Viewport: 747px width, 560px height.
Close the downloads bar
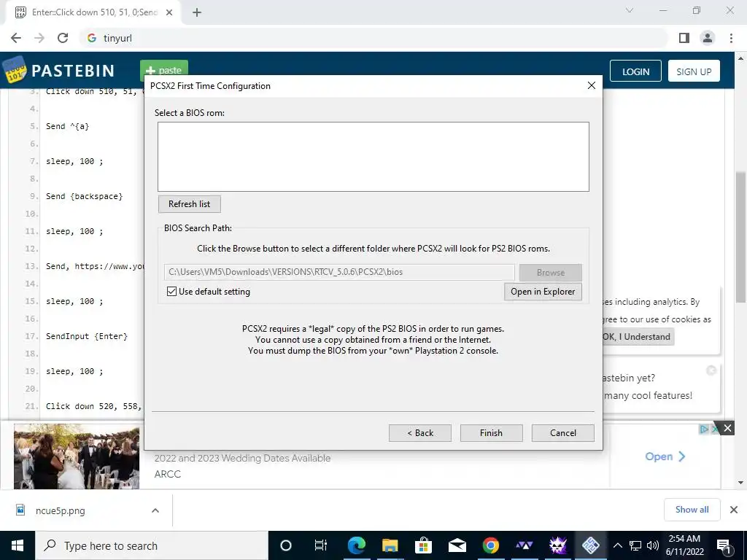[x=734, y=510]
